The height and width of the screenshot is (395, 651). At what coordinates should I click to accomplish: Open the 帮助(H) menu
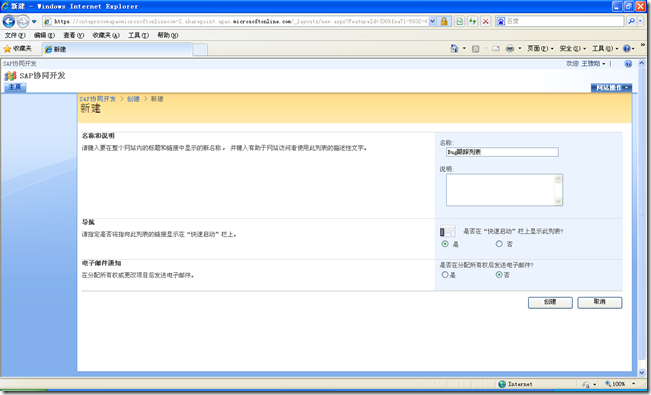(x=168, y=35)
